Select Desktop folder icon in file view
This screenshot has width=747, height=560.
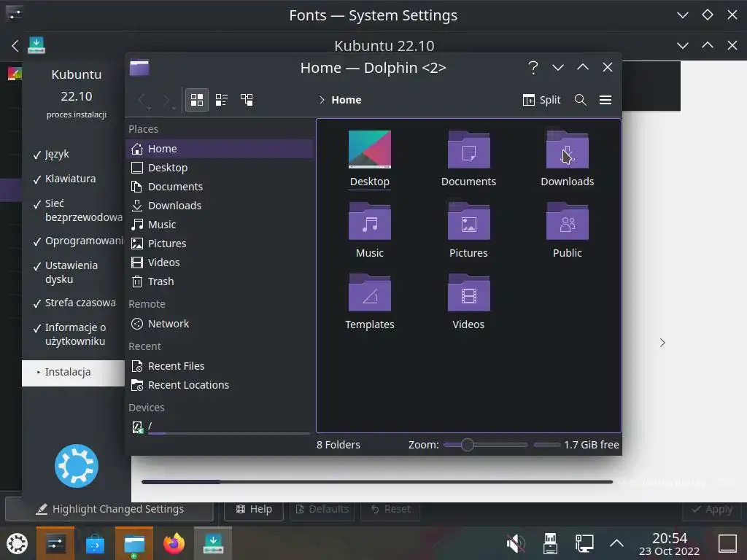pos(370,149)
